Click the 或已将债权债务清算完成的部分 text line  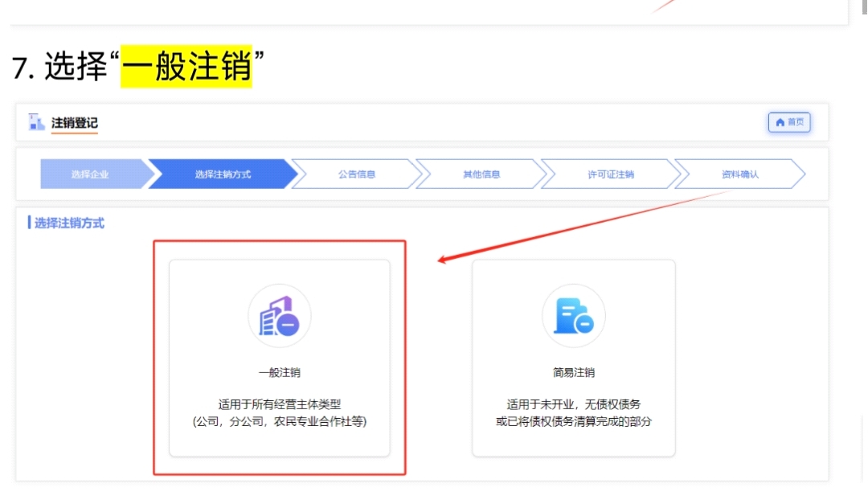(x=573, y=421)
